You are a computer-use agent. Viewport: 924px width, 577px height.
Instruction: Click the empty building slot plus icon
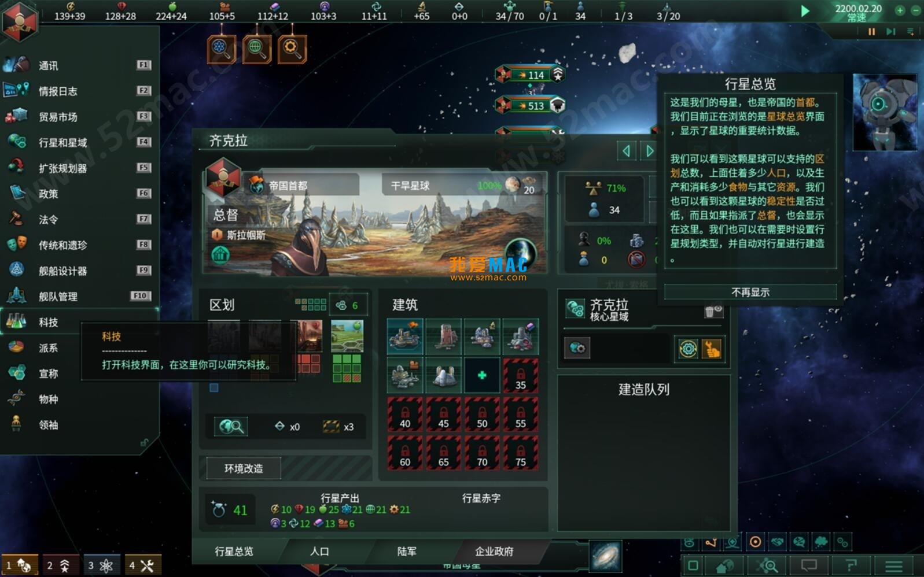[482, 375]
